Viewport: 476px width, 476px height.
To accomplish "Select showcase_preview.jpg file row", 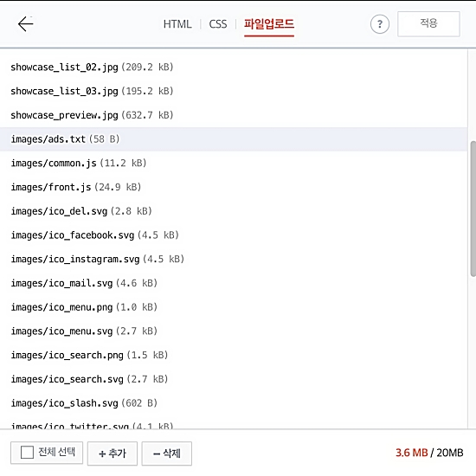I will pos(234,115).
